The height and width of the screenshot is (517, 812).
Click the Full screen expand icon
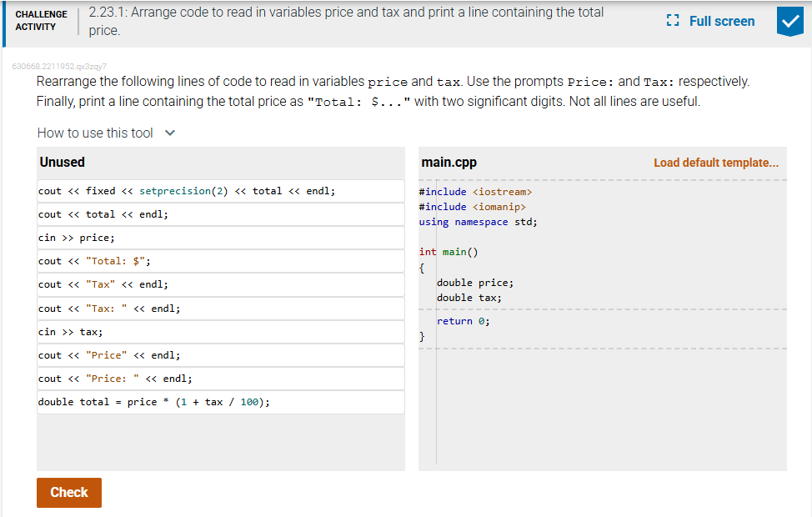point(673,21)
